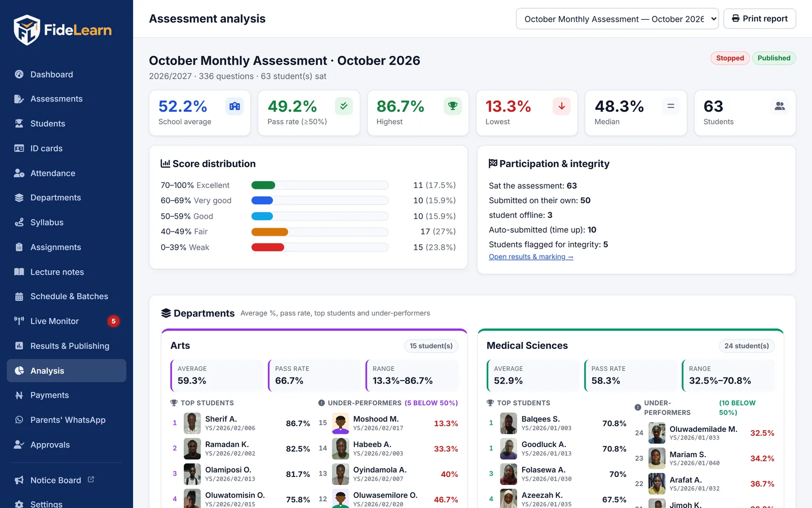Viewport: 812px width, 508px height.
Task: Click student ID YS/2026/02/013
Action: (x=230, y=479)
